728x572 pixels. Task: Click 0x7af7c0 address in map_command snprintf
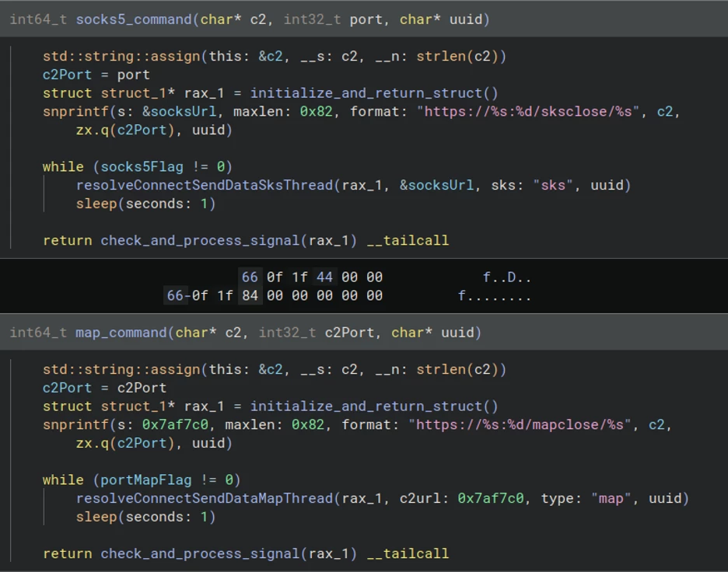pos(175,424)
